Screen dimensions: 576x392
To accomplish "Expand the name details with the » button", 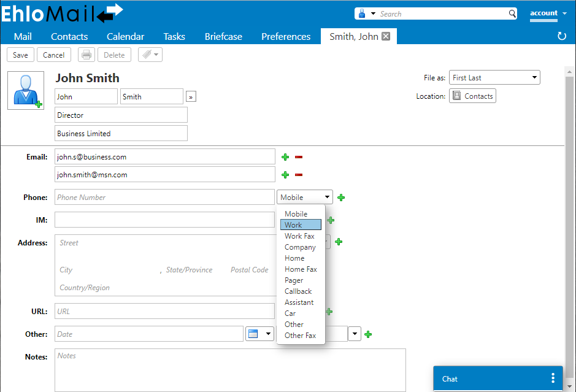I will [x=191, y=96].
